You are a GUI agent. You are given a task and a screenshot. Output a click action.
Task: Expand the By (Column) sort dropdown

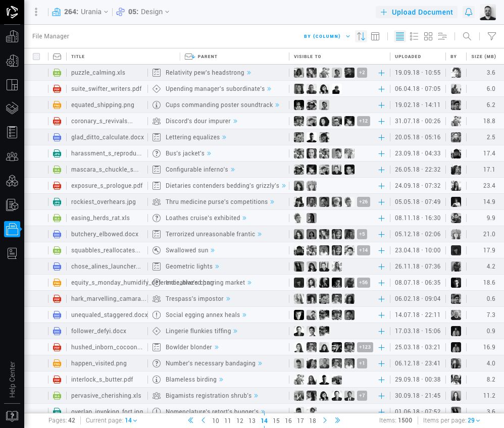click(327, 36)
